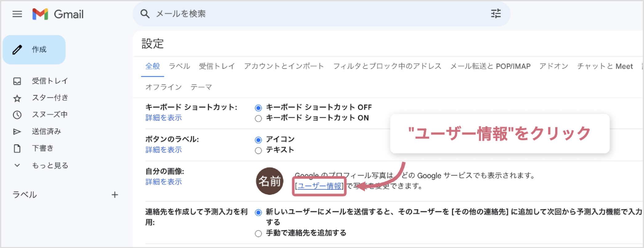Viewport: 644px width, 248px height.
Task: Click the Gmail logo
Action: point(58,14)
